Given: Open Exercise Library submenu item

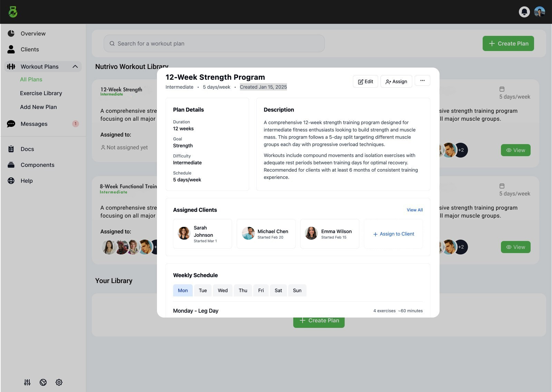Looking at the screenshot, I should pyautogui.click(x=41, y=93).
